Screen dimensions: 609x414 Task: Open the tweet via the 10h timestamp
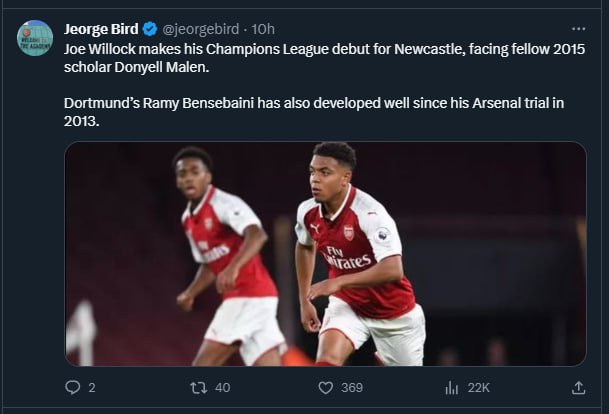[x=264, y=28]
